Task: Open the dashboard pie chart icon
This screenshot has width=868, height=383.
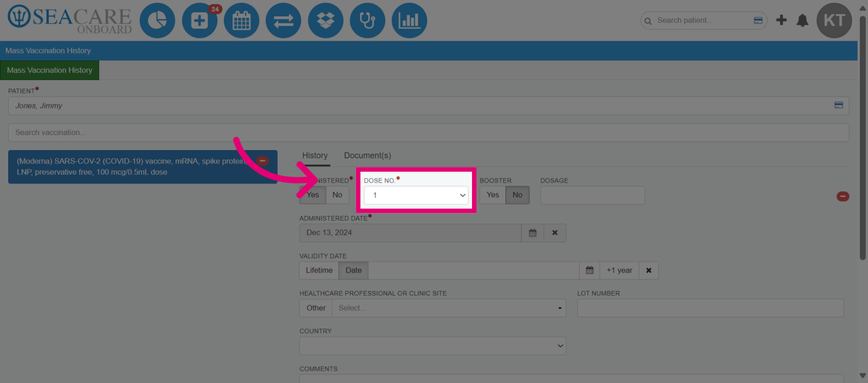Action: 157,20
